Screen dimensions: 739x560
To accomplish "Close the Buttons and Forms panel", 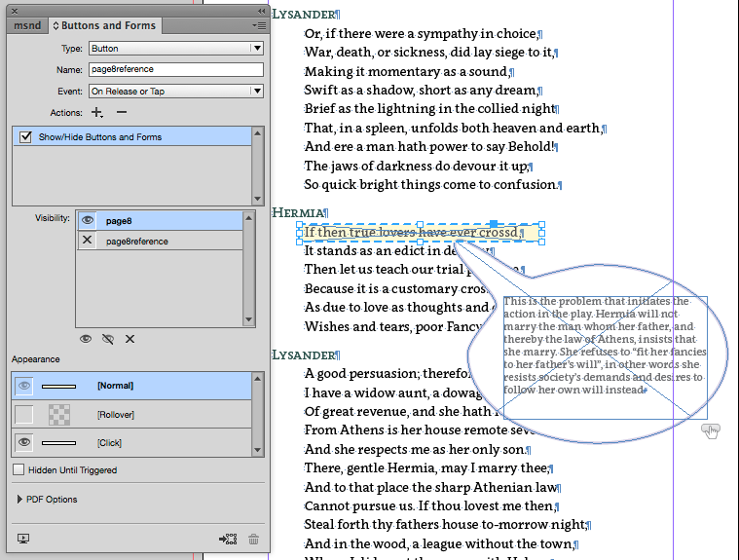I will pos(15,11).
